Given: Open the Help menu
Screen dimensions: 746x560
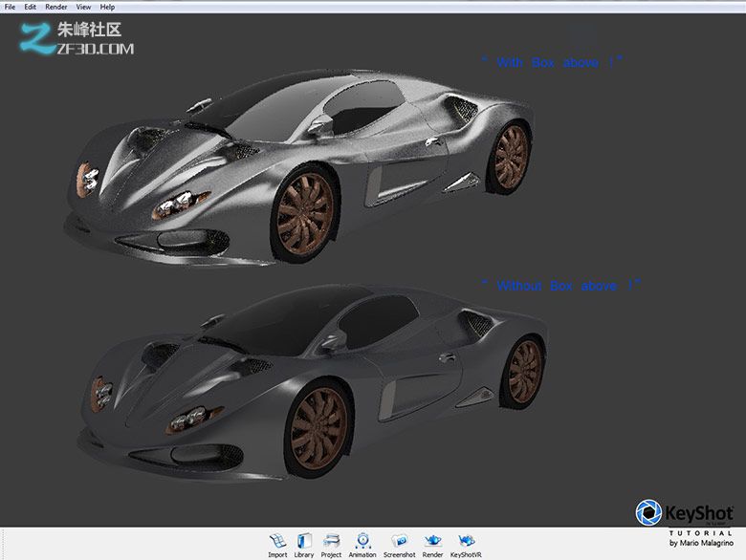Looking at the screenshot, I should tap(107, 7).
